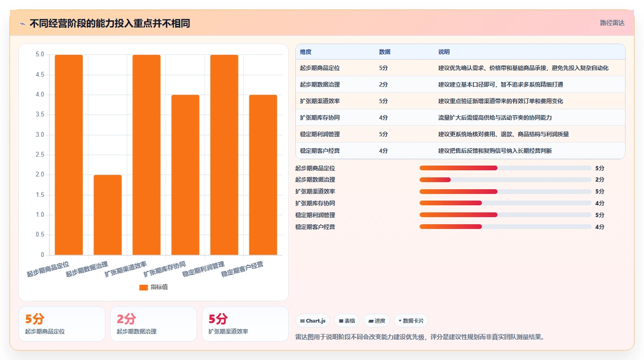The height and width of the screenshot is (360, 644).
Task: Select the 扩张期库存协同 bar in the chart
Action: pos(185,175)
